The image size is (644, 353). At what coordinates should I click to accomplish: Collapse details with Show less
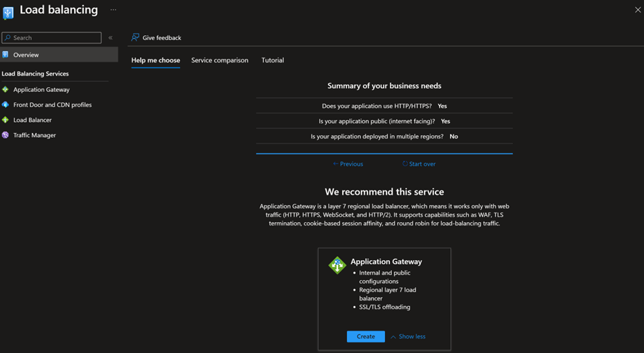click(x=408, y=336)
